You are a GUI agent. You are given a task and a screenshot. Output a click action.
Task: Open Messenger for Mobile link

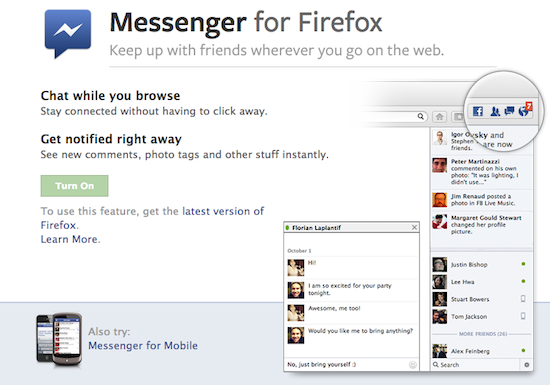coord(143,345)
